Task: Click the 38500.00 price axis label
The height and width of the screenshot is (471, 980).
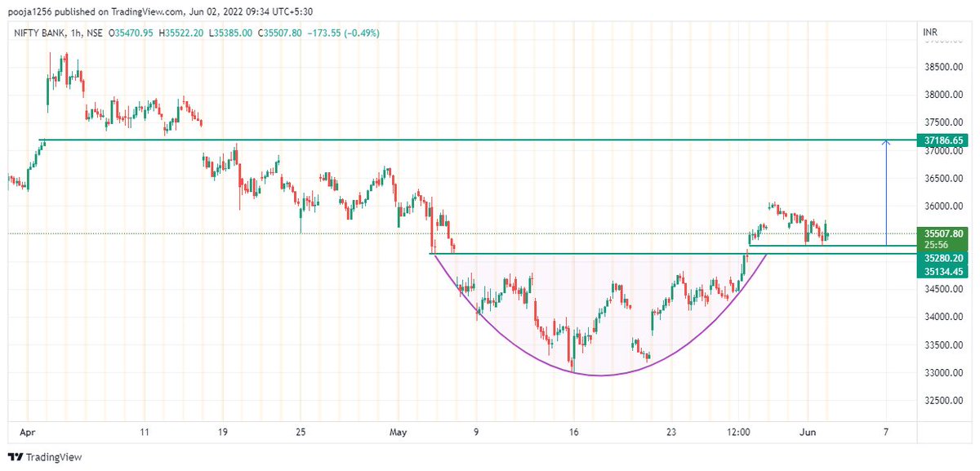Action: (943, 68)
